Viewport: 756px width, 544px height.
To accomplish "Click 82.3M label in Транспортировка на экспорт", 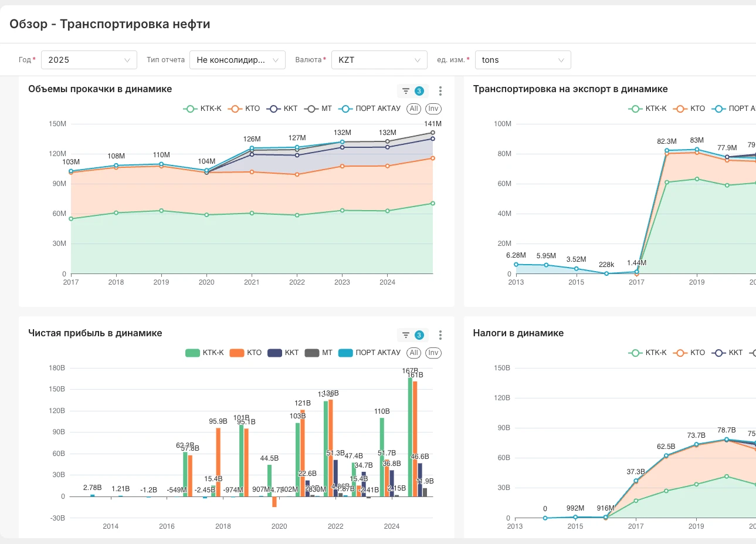I will pos(667,141).
